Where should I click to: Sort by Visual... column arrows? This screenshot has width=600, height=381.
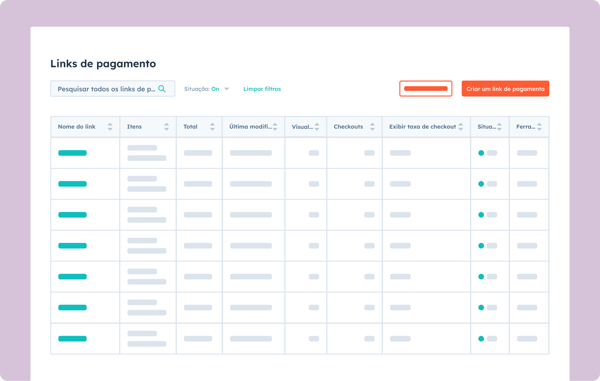coord(316,127)
